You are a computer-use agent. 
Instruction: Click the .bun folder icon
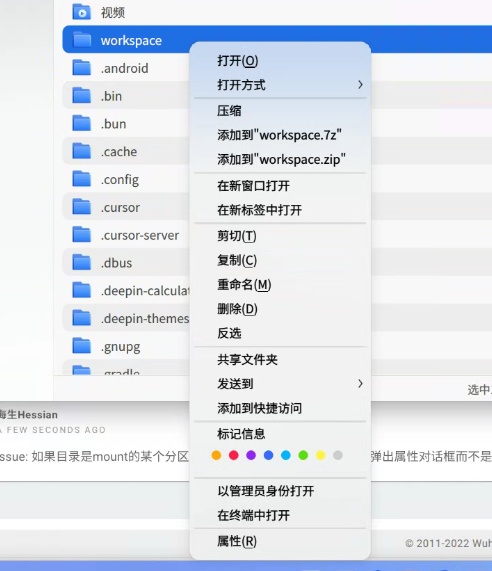click(82, 123)
